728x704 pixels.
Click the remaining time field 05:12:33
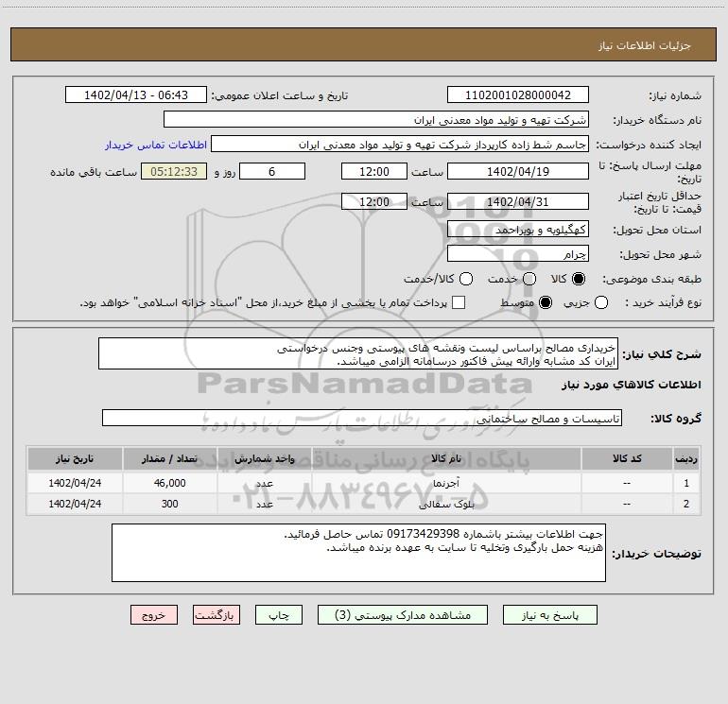coord(174,171)
